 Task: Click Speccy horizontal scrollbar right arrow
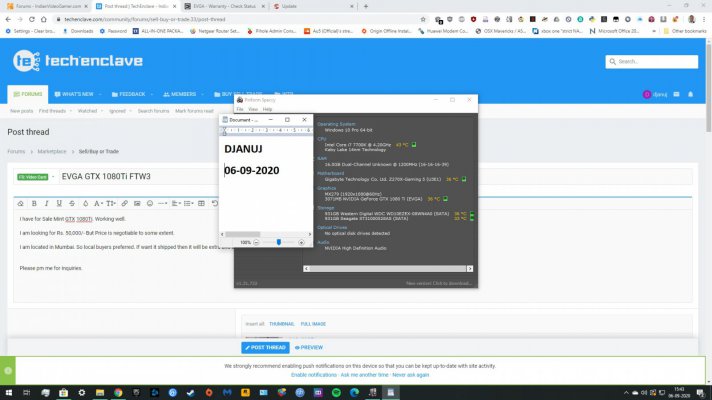coord(470,269)
